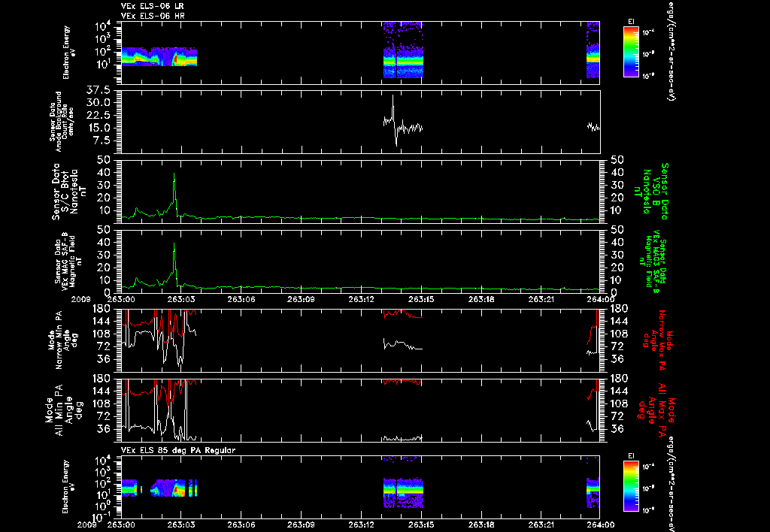Viewport: 770px width, 532px height.
Task: Click the EI color bar beside the 85 deg PA spectrogram
Action: click(x=631, y=486)
